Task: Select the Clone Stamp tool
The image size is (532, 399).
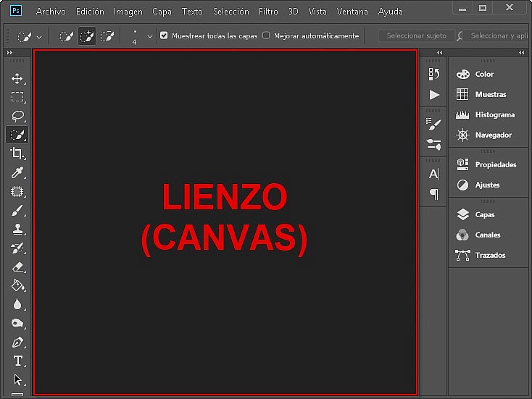Action: click(17, 229)
